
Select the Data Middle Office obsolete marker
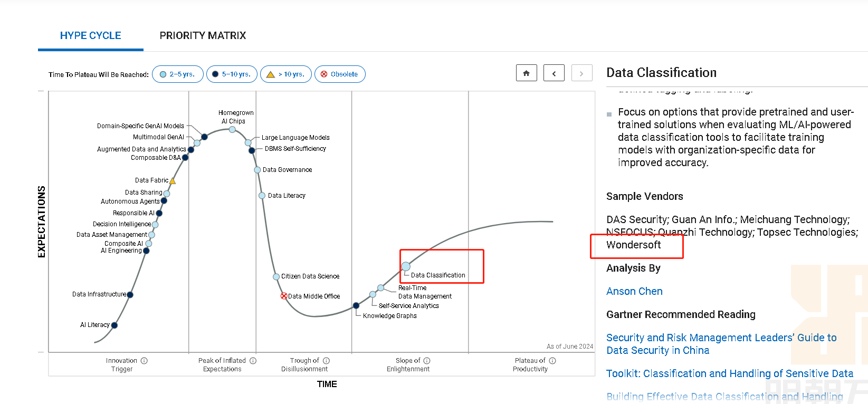tap(284, 296)
